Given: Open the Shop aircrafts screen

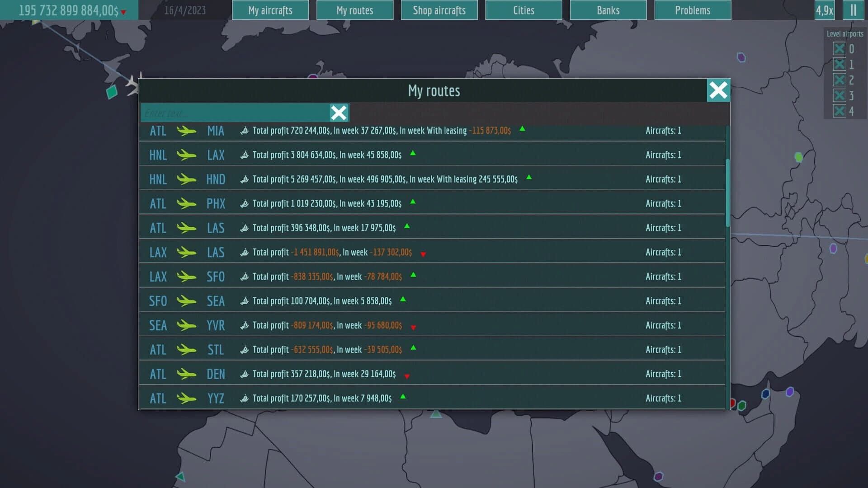Looking at the screenshot, I should [x=439, y=10].
